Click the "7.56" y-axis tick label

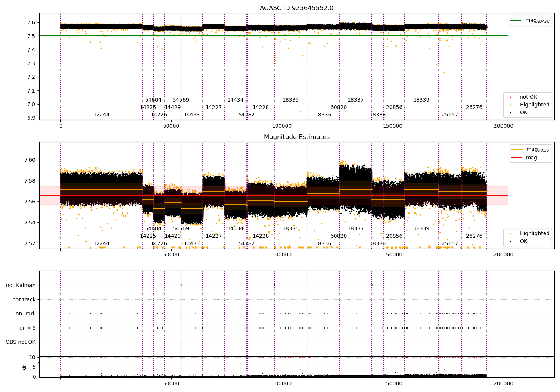(x=30, y=202)
